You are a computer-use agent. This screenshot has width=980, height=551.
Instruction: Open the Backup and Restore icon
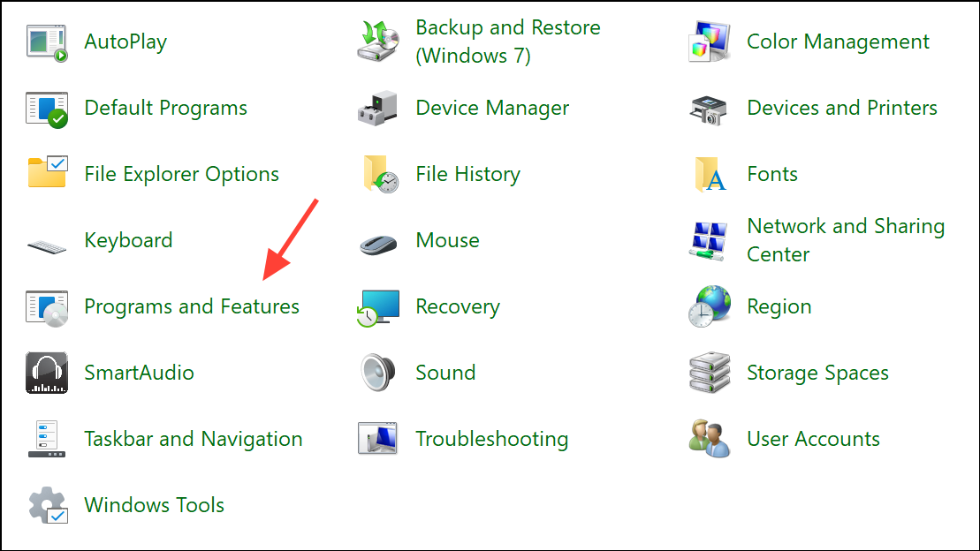pos(378,42)
